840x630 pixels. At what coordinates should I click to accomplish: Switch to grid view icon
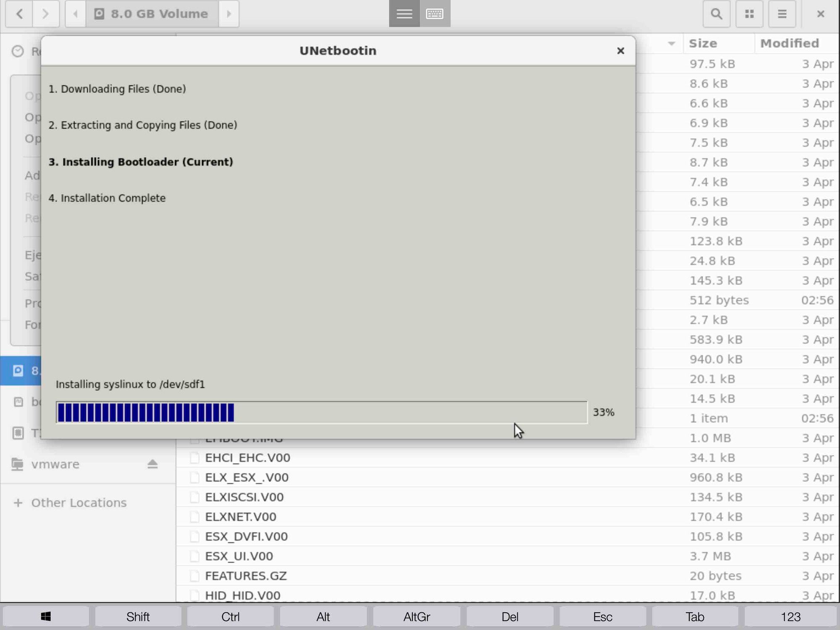tap(749, 14)
